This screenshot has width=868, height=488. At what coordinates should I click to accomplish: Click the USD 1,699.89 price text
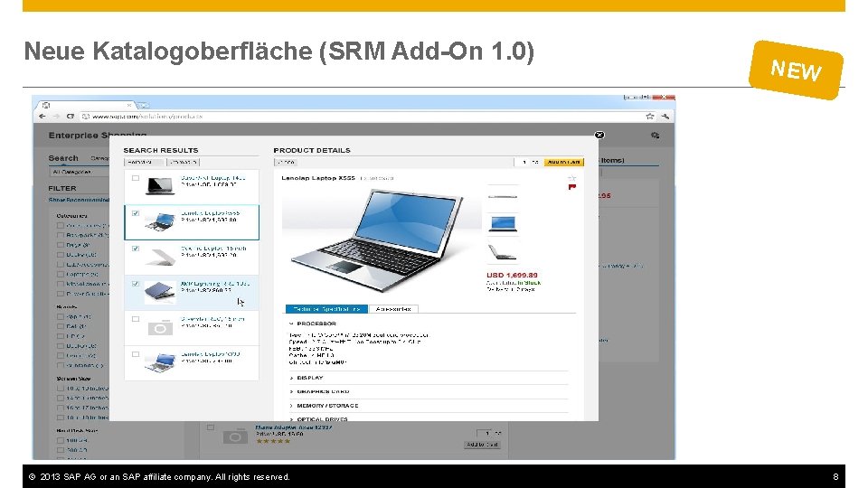tap(512, 275)
